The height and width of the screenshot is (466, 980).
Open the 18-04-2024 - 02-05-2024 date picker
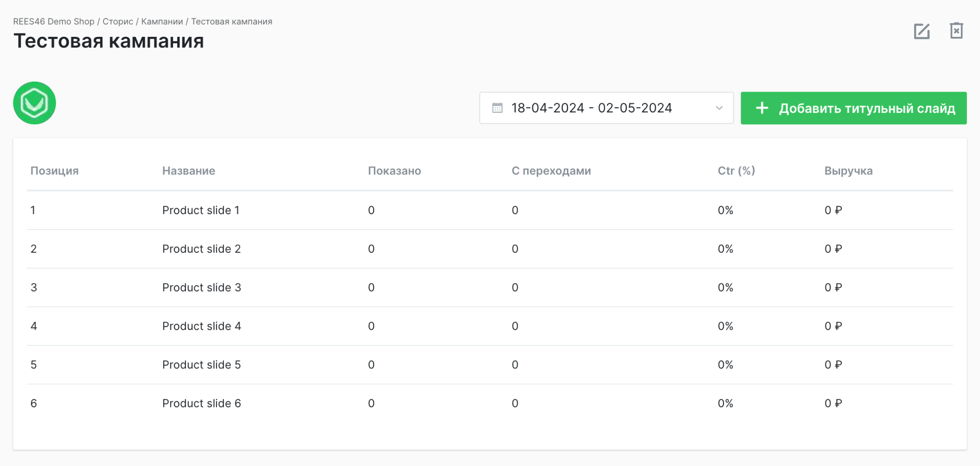click(x=591, y=108)
